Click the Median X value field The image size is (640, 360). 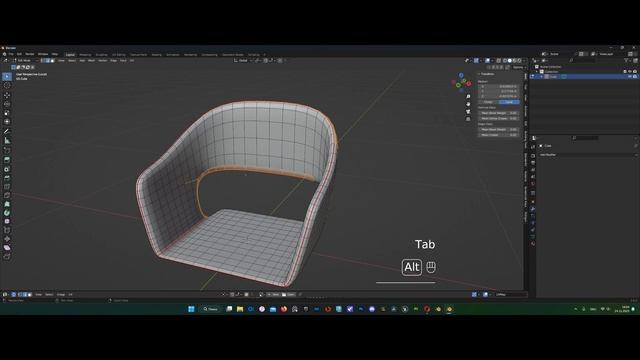coord(499,87)
